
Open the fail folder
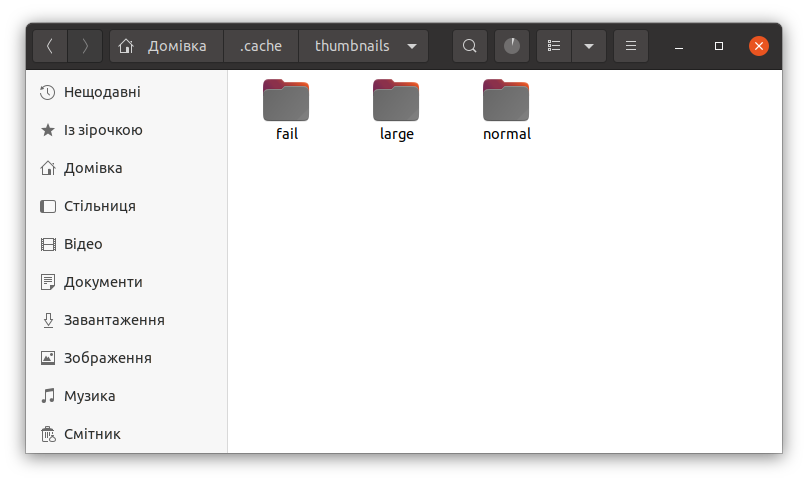coord(286,110)
